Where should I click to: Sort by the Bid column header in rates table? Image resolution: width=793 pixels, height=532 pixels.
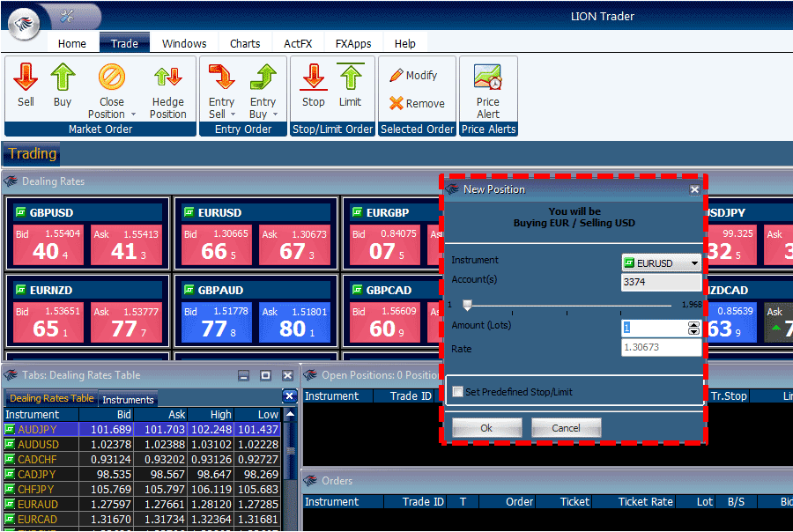tap(107, 414)
